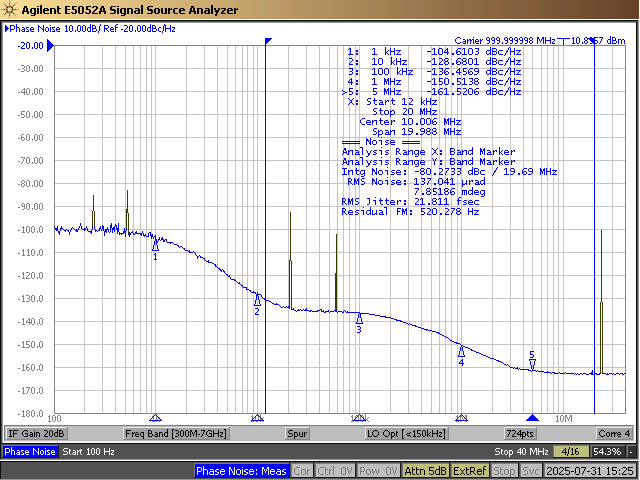Click the marker 2 readout -128.6801 dBc/Hz
Image resolution: width=640 pixels, height=480 pixels.
[473, 62]
